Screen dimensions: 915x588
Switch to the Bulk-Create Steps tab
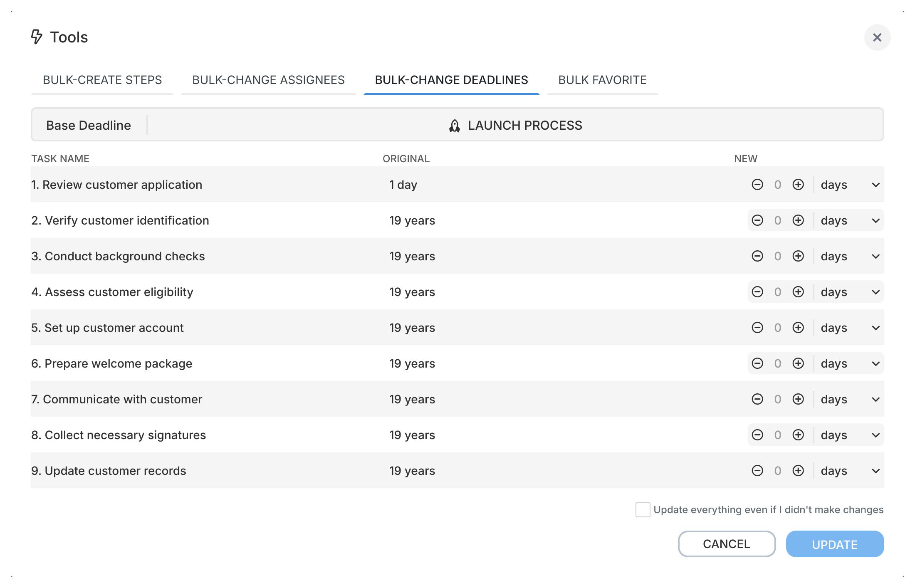click(102, 80)
